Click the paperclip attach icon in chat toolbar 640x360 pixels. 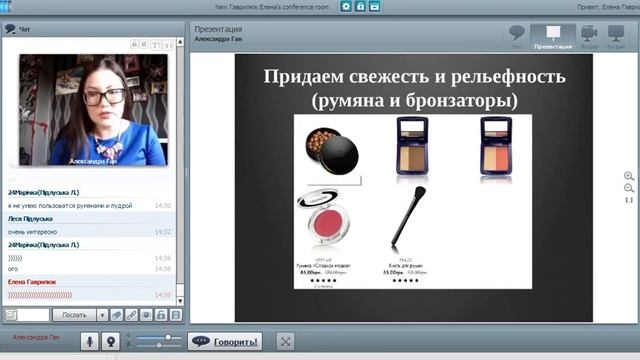click(x=117, y=315)
